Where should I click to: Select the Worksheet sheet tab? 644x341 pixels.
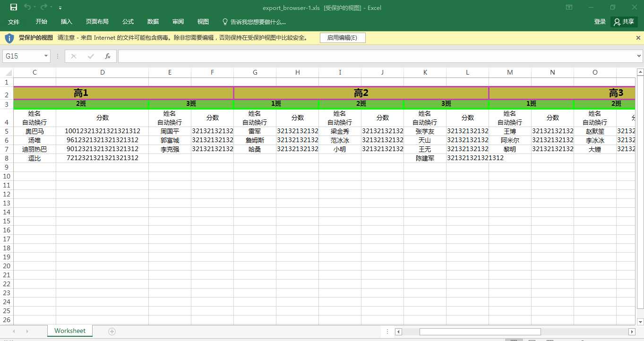pyautogui.click(x=70, y=331)
